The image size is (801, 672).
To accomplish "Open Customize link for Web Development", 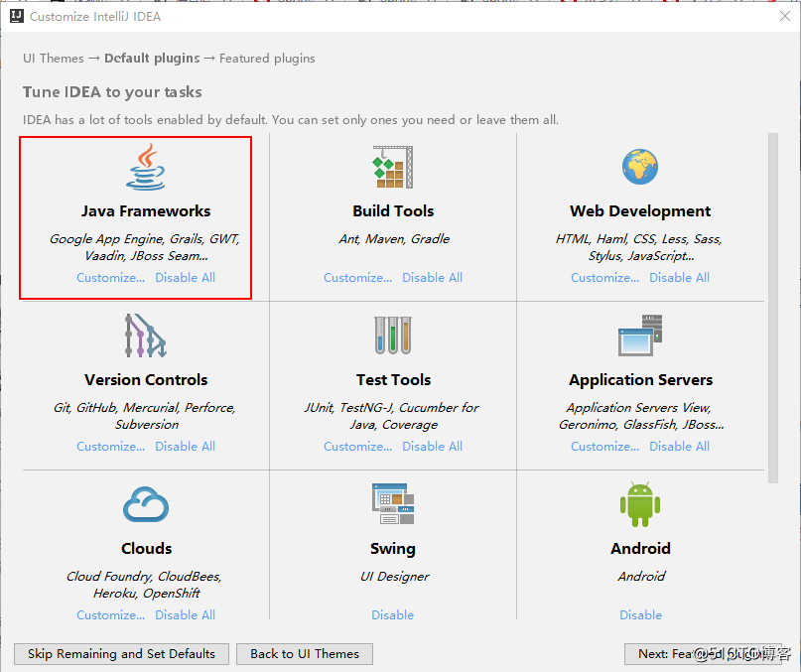I will [605, 278].
